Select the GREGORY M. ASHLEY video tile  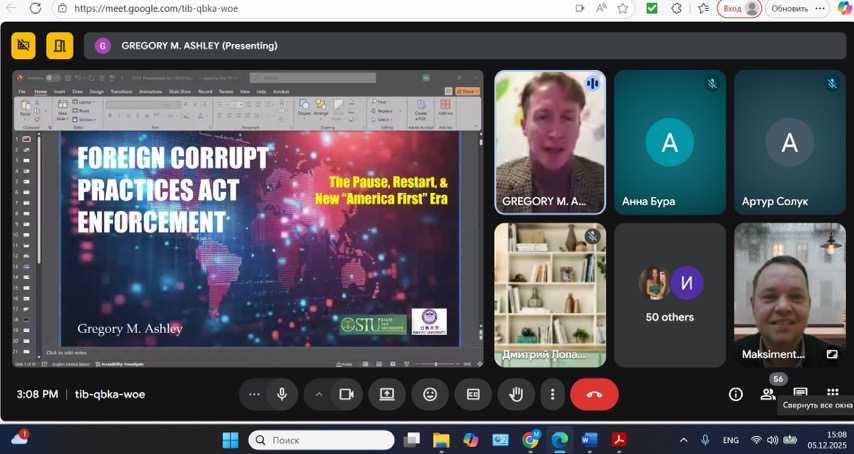(550, 141)
